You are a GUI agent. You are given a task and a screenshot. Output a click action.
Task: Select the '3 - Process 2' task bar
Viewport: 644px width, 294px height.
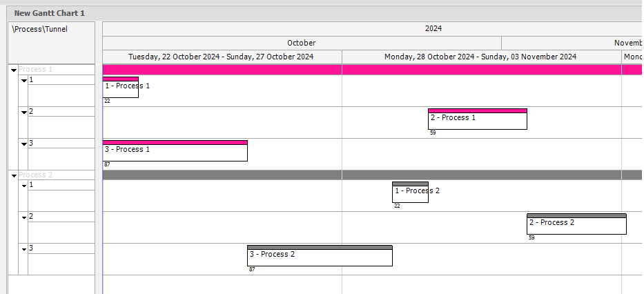click(320, 256)
